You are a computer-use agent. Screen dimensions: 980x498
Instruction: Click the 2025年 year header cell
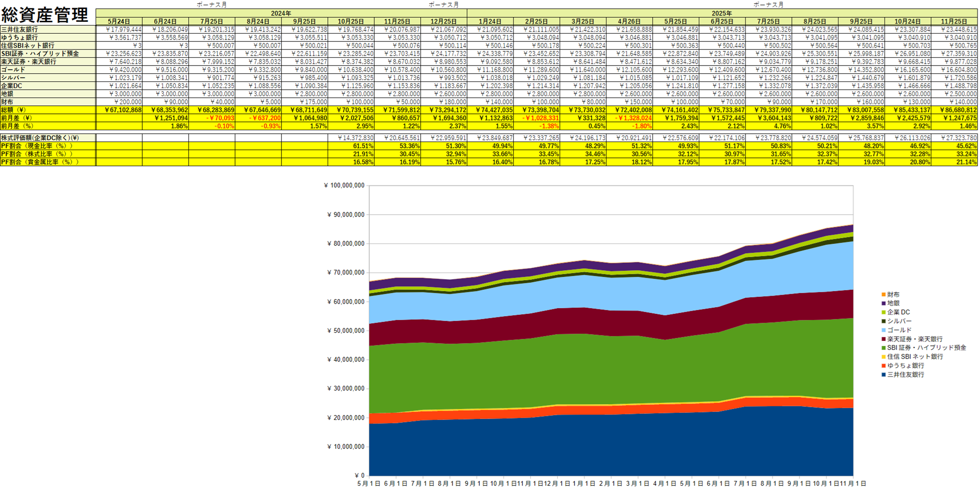[721, 13]
